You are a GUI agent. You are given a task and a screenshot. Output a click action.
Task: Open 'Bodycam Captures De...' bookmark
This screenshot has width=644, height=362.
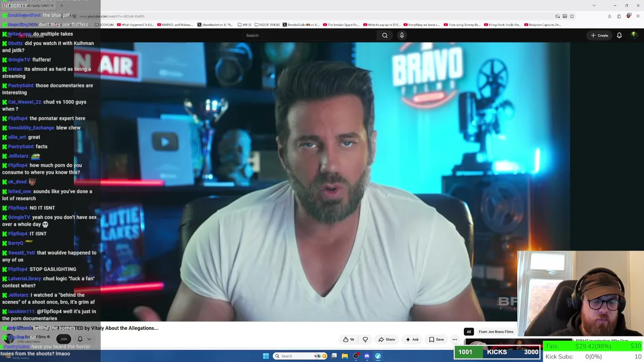coord(542,25)
